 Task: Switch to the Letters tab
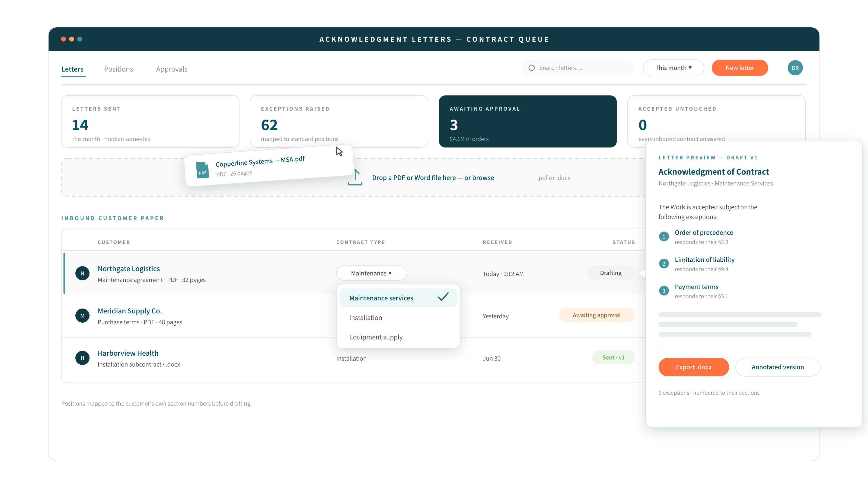point(72,69)
